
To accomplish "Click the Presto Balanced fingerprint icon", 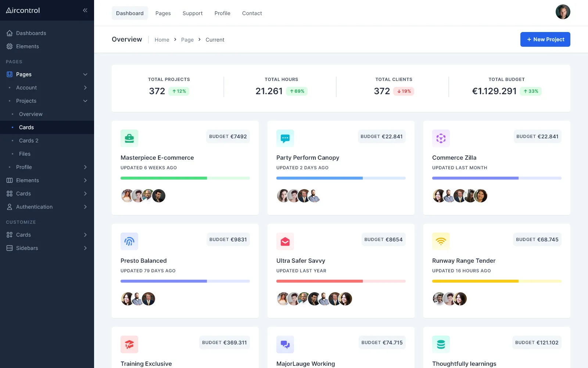I will point(129,241).
